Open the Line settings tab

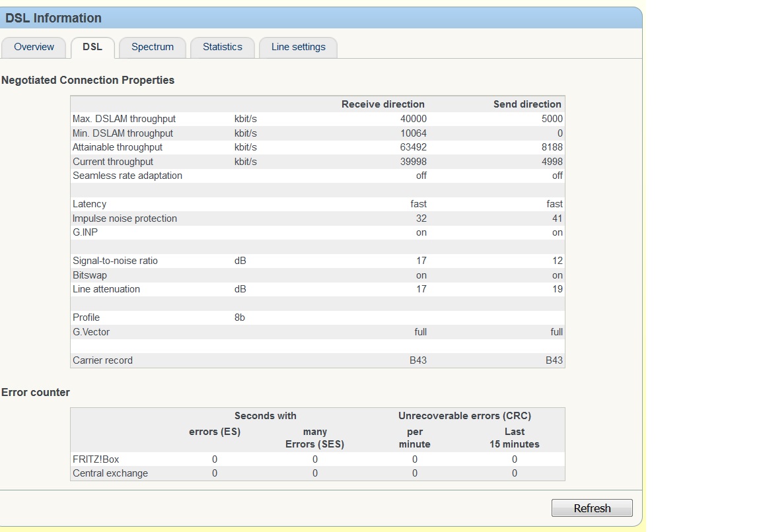point(298,47)
